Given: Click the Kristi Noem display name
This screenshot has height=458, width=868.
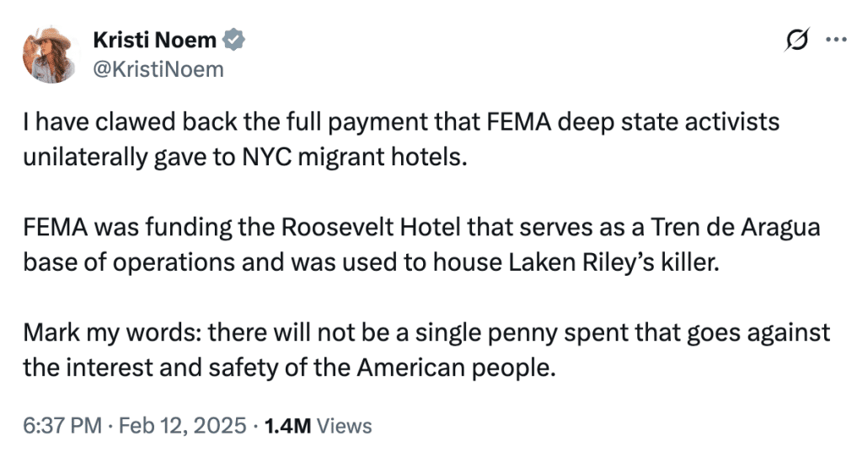Looking at the screenshot, I should 155,39.
